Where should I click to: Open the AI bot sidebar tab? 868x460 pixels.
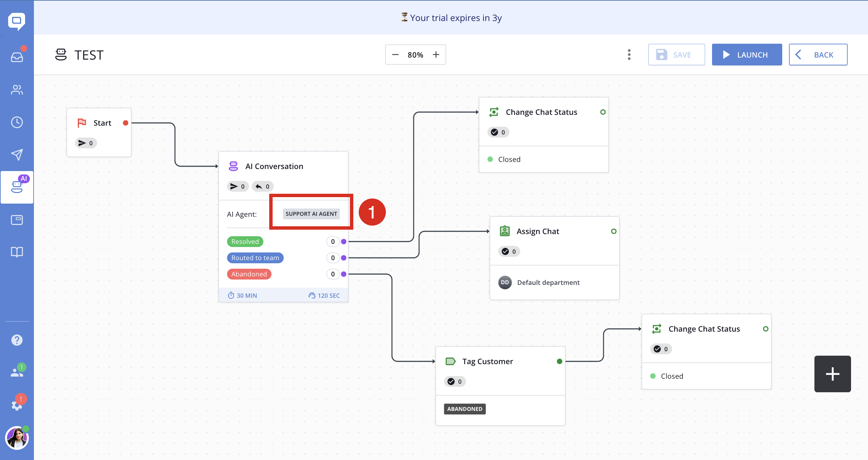pos(17,187)
